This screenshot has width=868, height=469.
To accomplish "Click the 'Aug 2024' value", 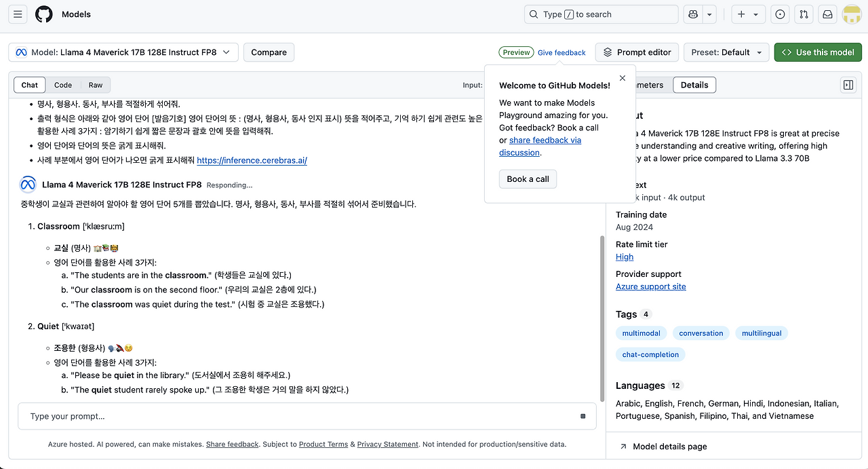I will click(x=634, y=227).
